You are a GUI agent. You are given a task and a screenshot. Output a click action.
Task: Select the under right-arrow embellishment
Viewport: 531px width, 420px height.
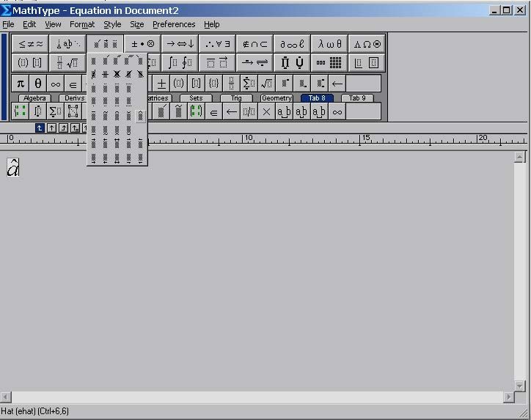tap(93, 158)
